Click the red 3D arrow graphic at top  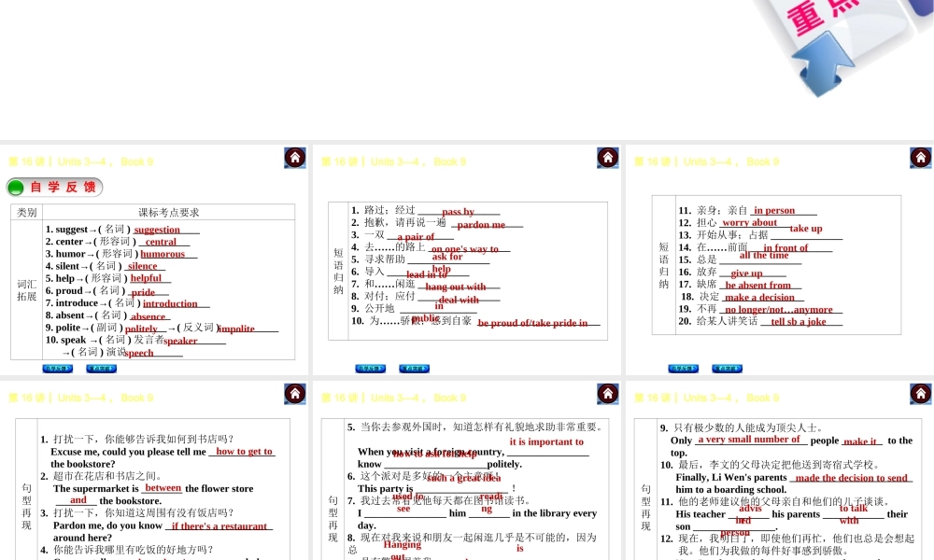[x=822, y=65]
